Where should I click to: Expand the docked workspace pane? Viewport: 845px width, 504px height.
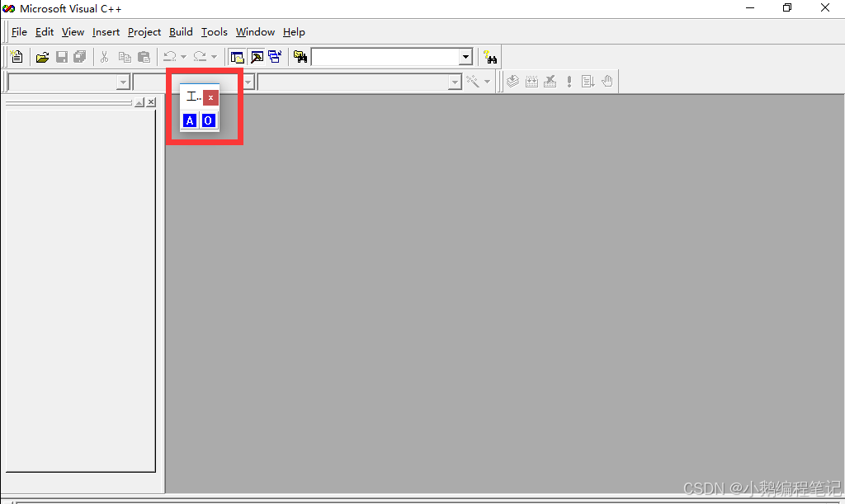click(x=139, y=102)
